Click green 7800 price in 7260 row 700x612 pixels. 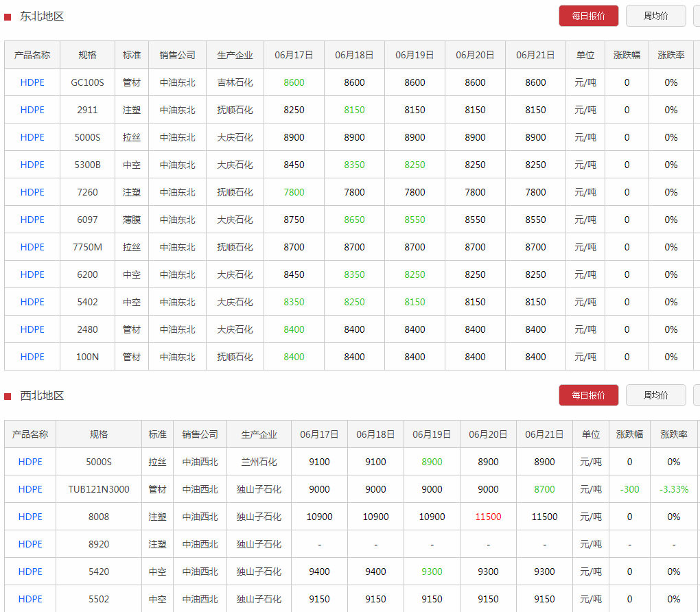tap(294, 192)
